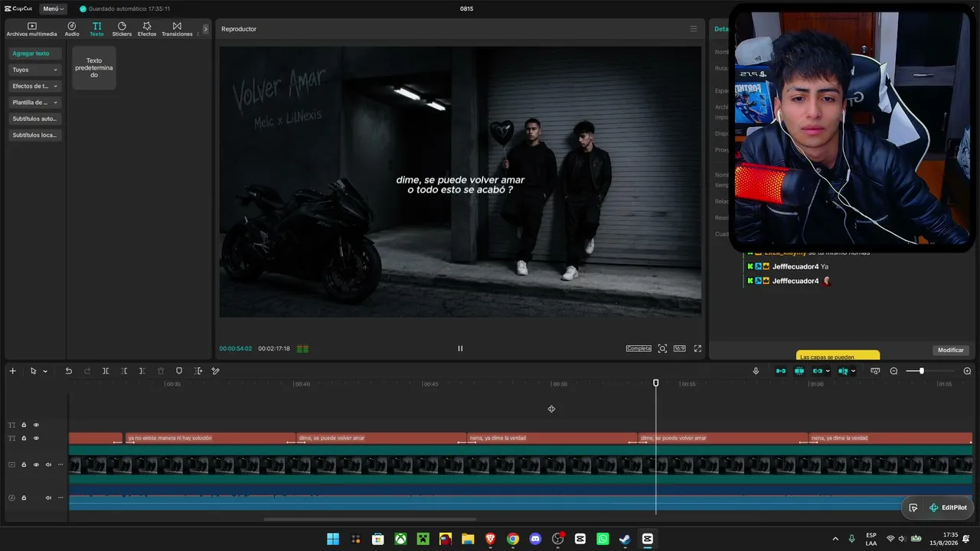Image resolution: width=980 pixels, height=551 pixels.
Task: Delete right of playhead tool
Action: 142,371
